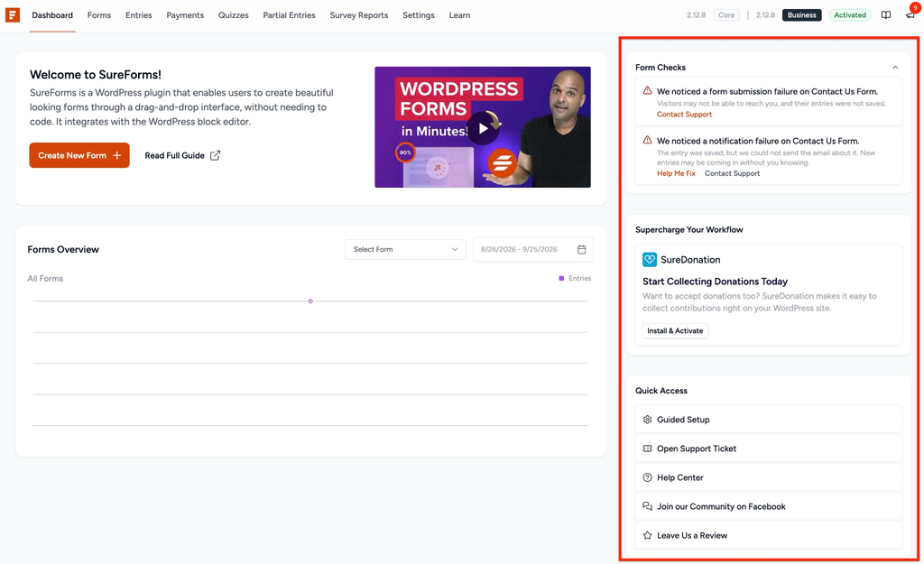
Task: Click the warning icon for notification failure
Action: tap(647, 140)
